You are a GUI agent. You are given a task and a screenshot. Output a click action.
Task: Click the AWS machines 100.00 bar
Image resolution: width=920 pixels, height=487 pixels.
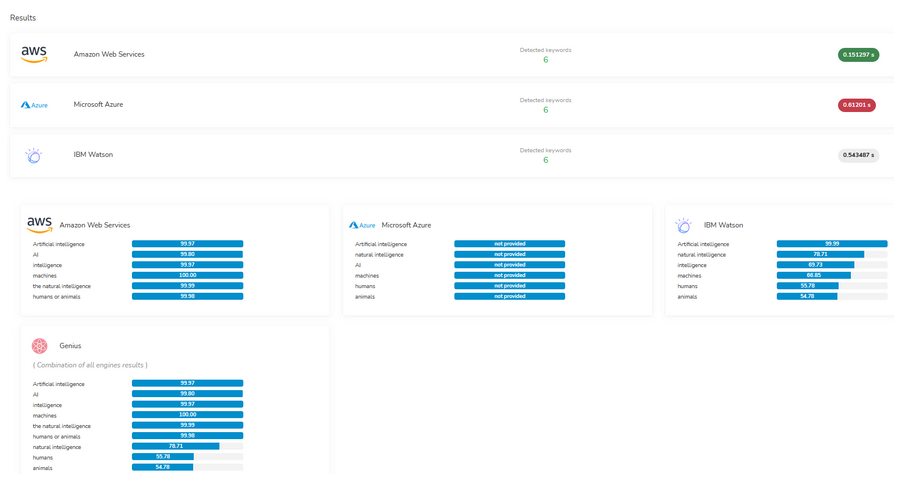[x=187, y=275]
